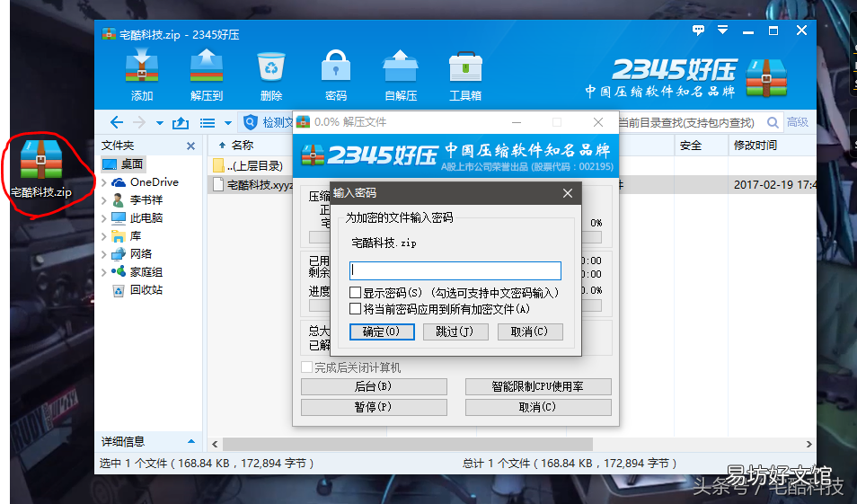This screenshot has height=504, width=857.
Task: Open the navigation history dropdown arrow
Action: [x=160, y=123]
